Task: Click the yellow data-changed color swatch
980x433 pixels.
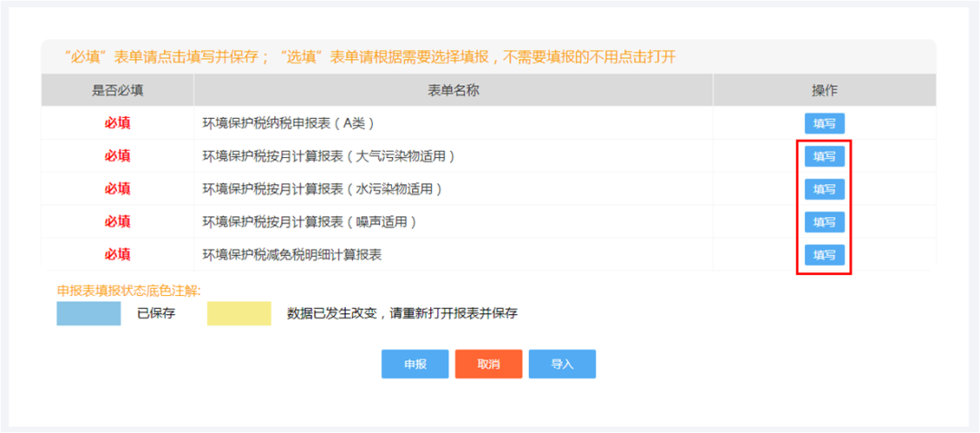Action: [x=240, y=314]
